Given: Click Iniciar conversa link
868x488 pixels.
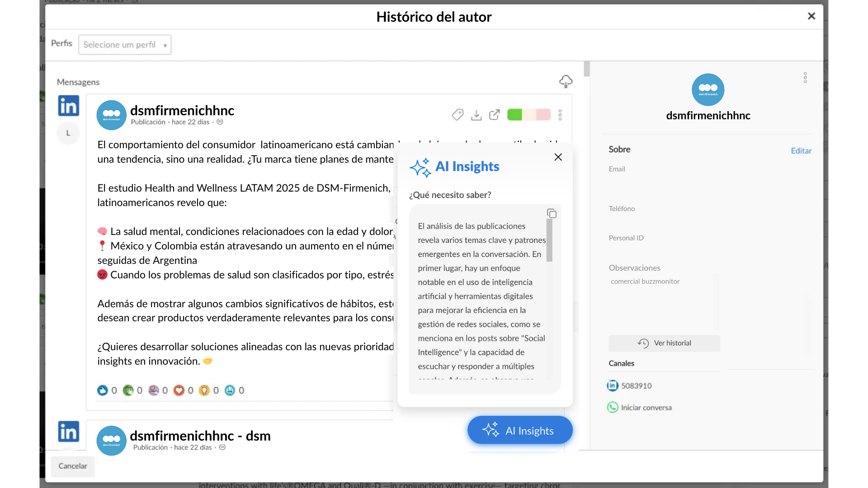Looking at the screenshot, I should point(646,408).
